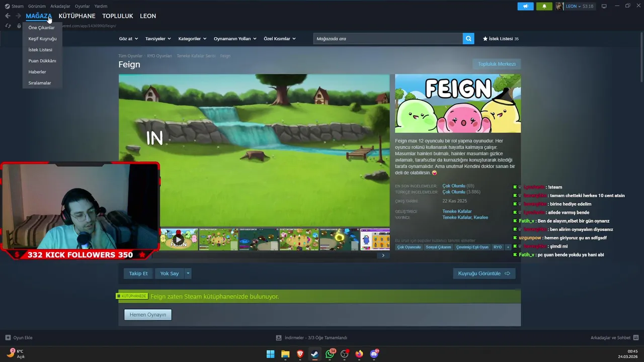Advance the screenshot strip with the right arrow
The width and height of the screenshot is (644, 362).
383,255
